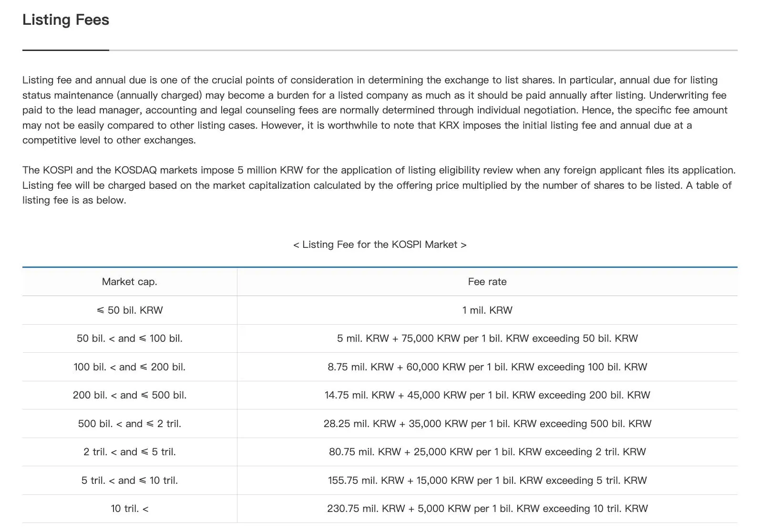Click the '5 mil. KRW + 75,000 KRW' fee cell

[487, 338]
